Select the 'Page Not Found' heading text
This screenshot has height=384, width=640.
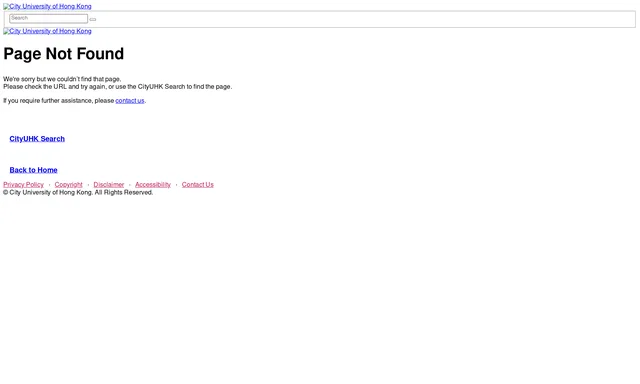pos(64,54)
